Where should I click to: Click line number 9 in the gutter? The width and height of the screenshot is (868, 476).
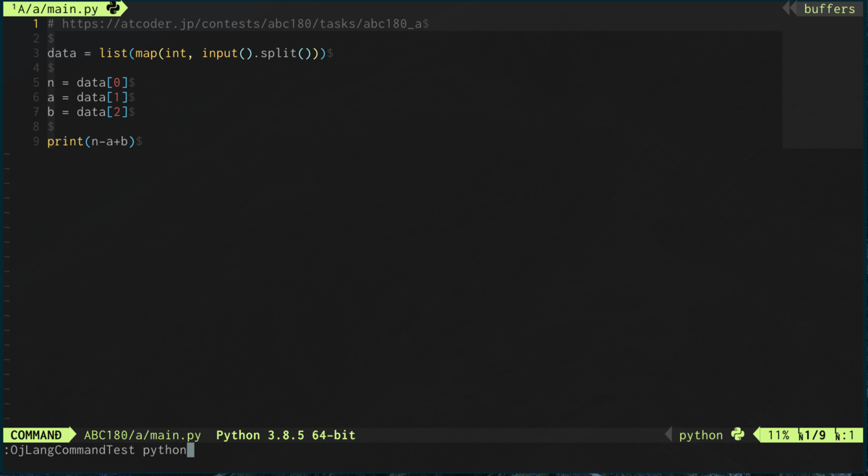[x=35, y=141]
